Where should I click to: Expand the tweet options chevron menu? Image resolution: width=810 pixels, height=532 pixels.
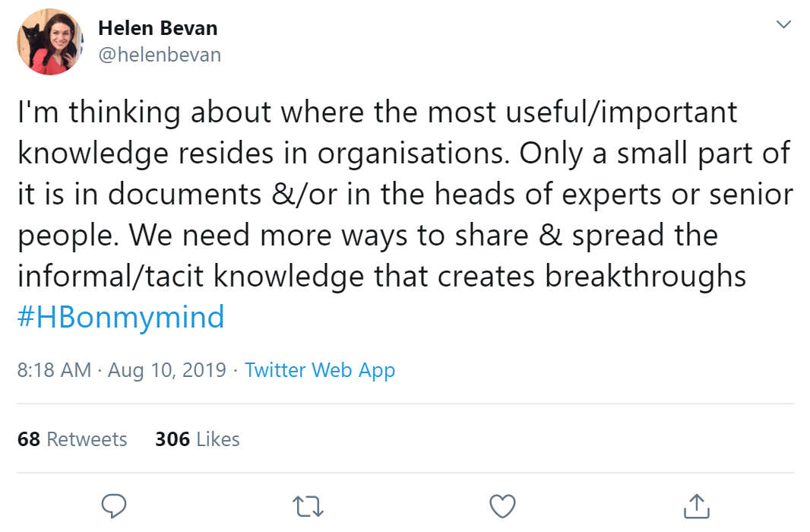tap(783, 25)
